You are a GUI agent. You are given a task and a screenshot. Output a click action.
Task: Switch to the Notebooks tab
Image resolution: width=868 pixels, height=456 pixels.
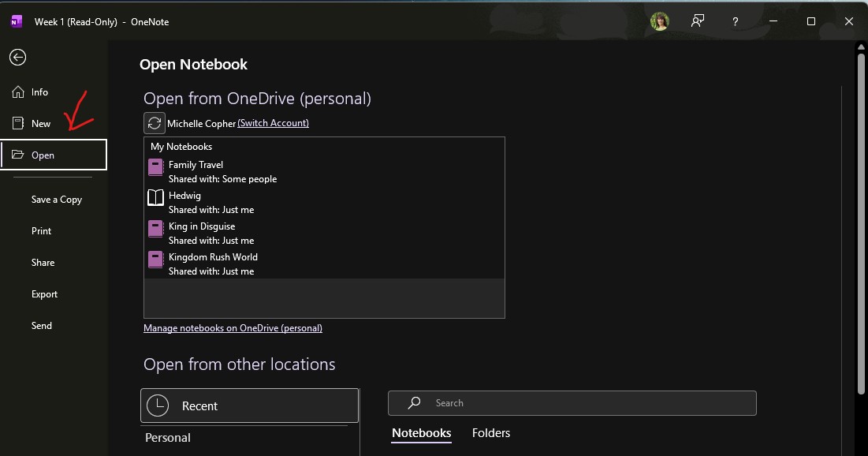[421, 433]
